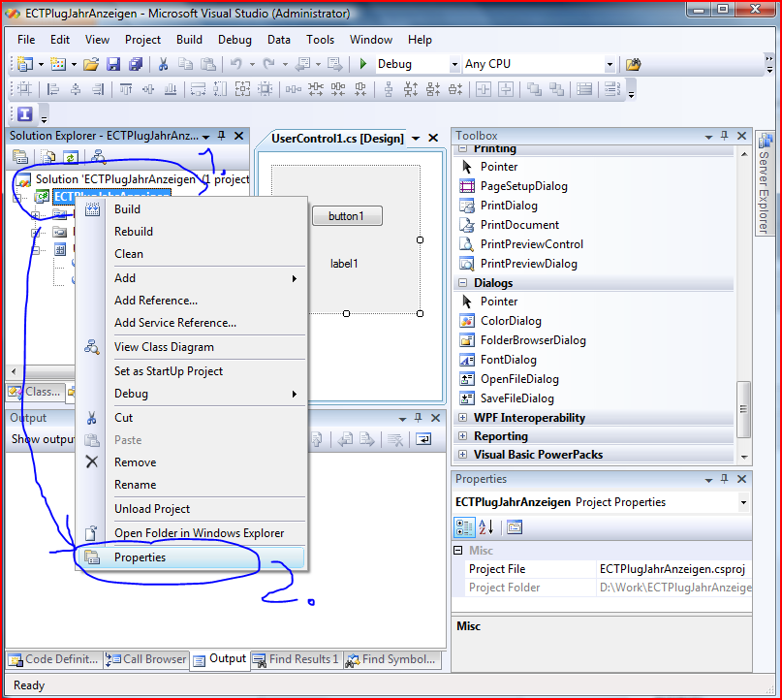Toggle the Toolbox auto-hide pushpin

point(725,136)
